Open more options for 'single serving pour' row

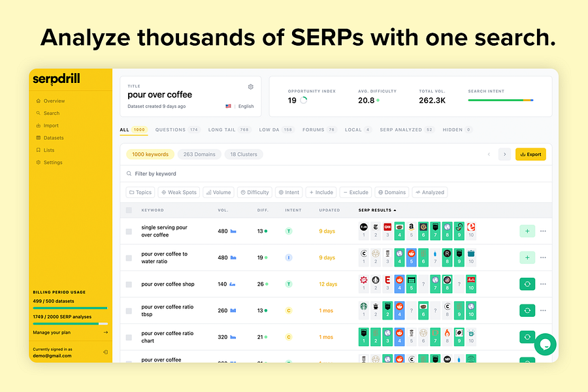543,231
